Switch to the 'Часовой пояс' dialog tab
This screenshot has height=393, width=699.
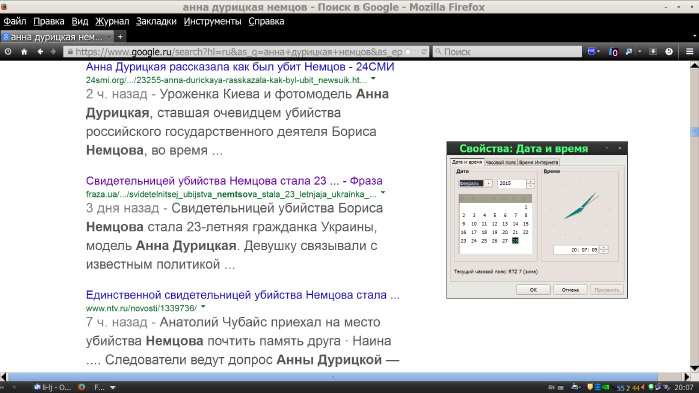[501, 162]
